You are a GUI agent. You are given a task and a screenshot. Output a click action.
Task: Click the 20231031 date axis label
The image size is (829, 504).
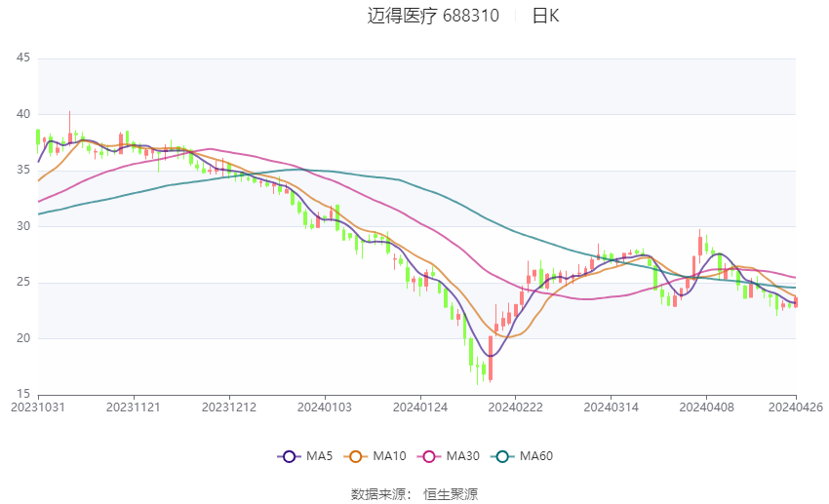pyautogui.click(x=38, y=407)
